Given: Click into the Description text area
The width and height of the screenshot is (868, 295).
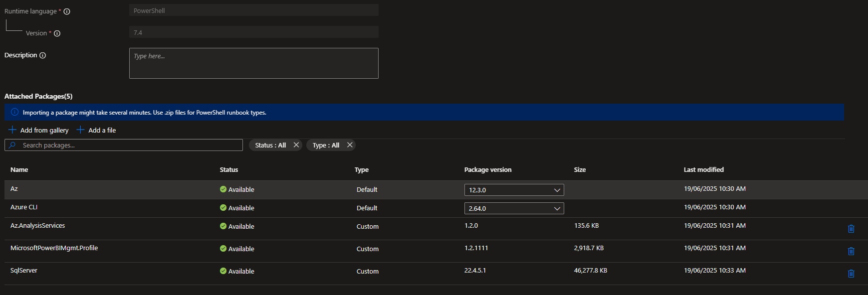Looking at the screenshot, I should (x=253, y=63).
